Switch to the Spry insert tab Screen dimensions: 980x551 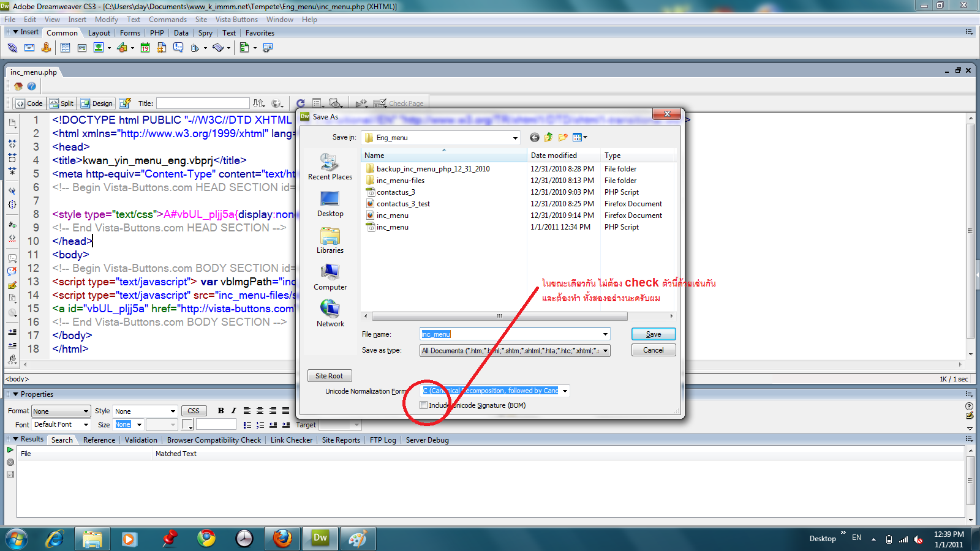coord(205,33)
